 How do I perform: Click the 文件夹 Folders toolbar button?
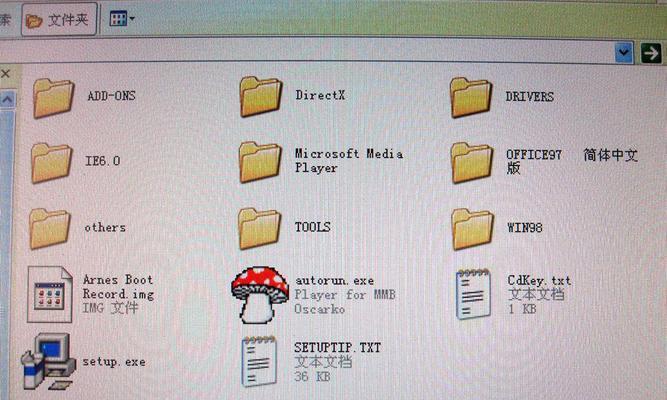(59, 19)
